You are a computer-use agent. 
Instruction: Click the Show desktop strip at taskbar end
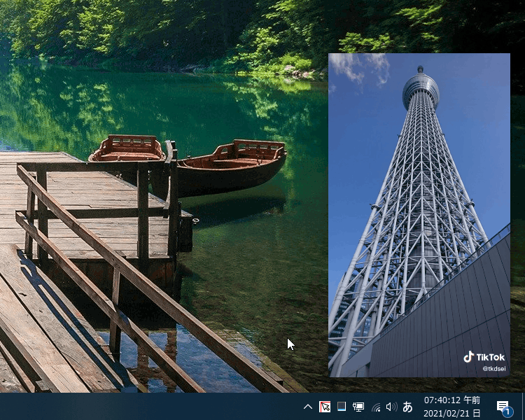pos(523,406)
